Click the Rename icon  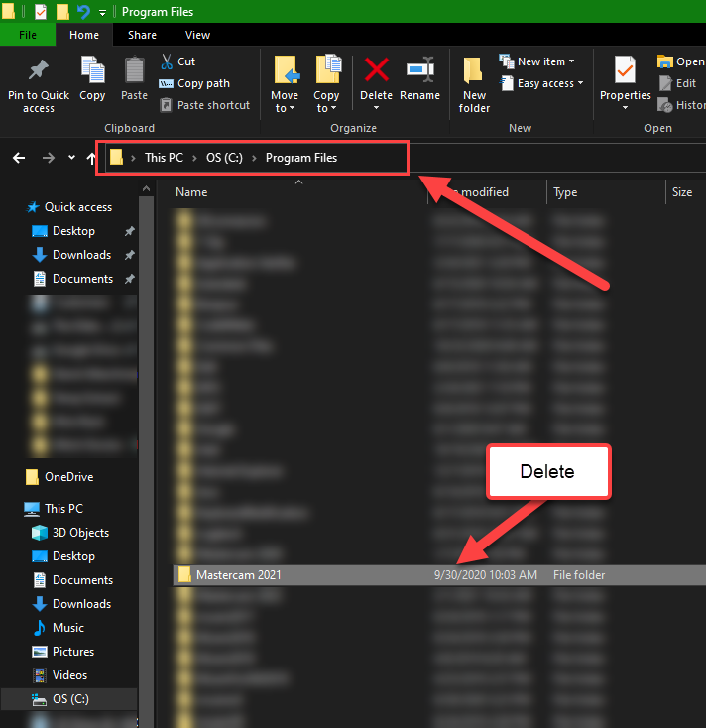tap(420, 69)
